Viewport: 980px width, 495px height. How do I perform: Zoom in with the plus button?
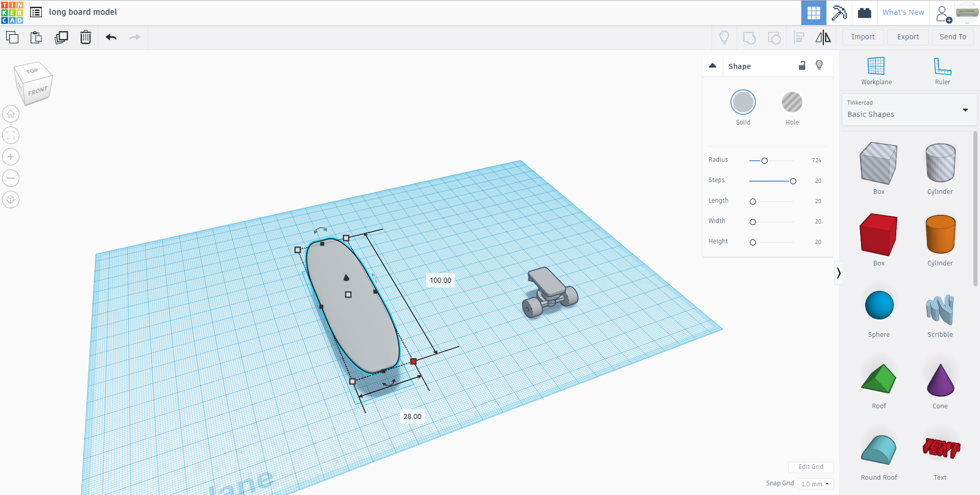pyautogui.click(x=11, y=157)
